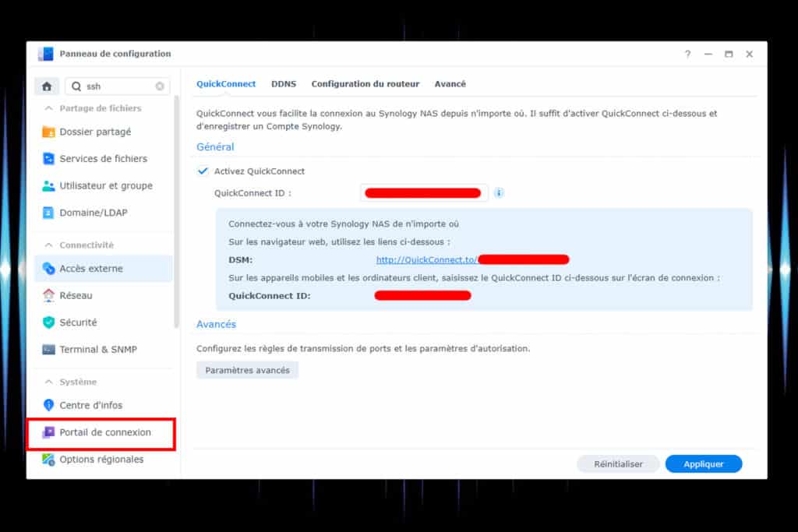Minimize the Panneau de configuration window

tap(708, 54)
